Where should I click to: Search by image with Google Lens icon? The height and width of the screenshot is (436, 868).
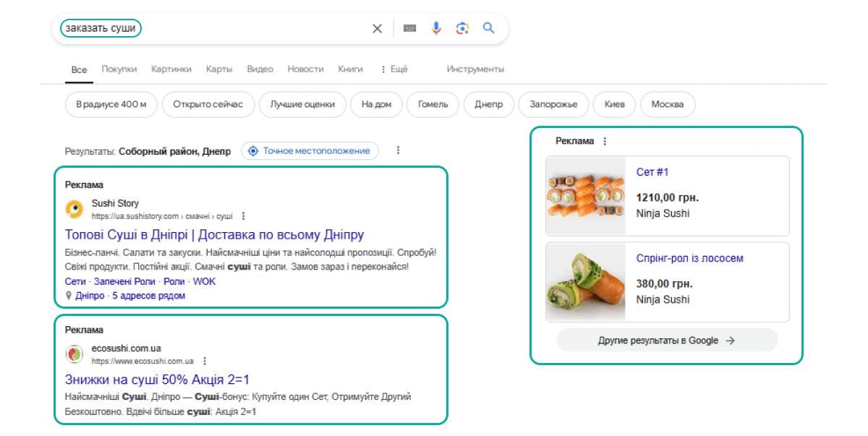click(462, 28)
